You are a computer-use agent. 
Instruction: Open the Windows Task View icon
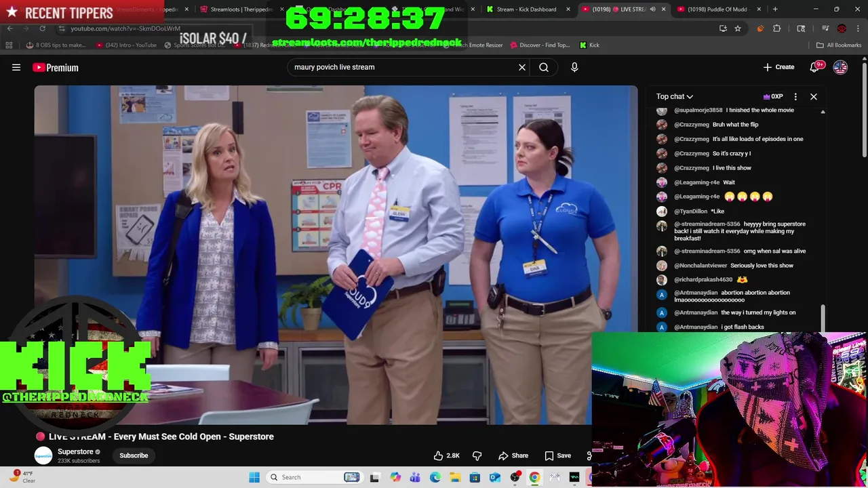tap(374, 477)
